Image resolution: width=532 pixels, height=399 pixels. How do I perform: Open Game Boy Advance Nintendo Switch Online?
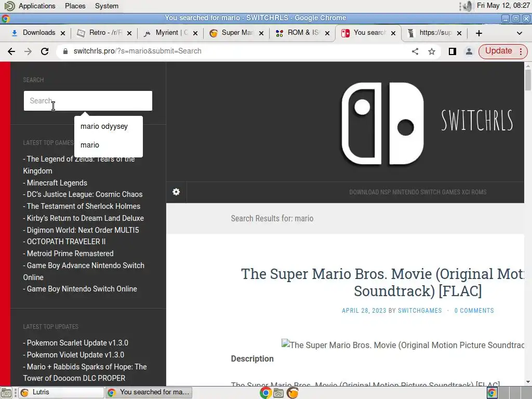coord(84,271)
